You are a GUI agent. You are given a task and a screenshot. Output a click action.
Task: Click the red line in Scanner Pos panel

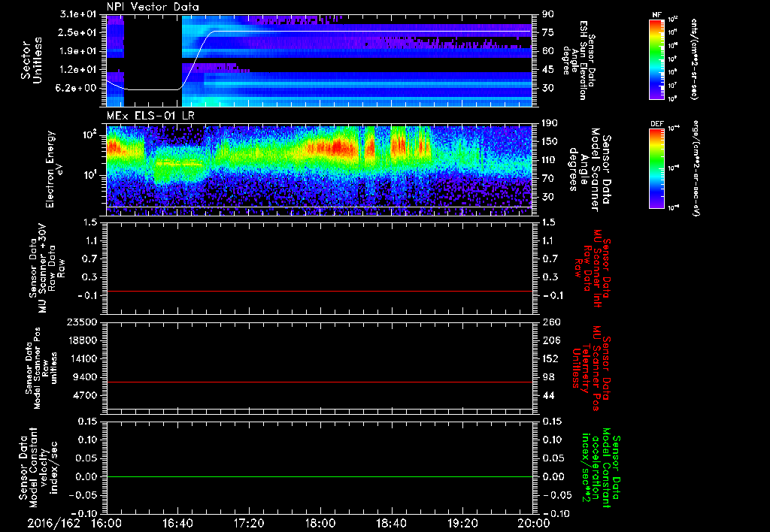pyautogui.click(x=320, y=382)
